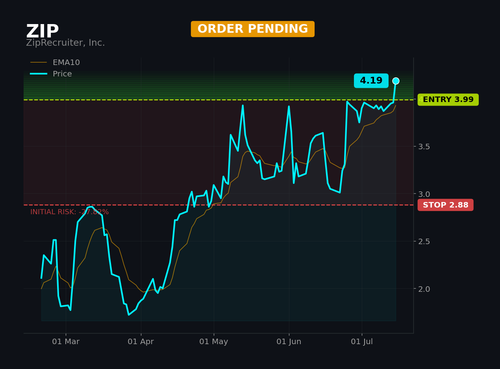Click the cyan Price legend line swatch
500x369 pixels.
[38, 74]
